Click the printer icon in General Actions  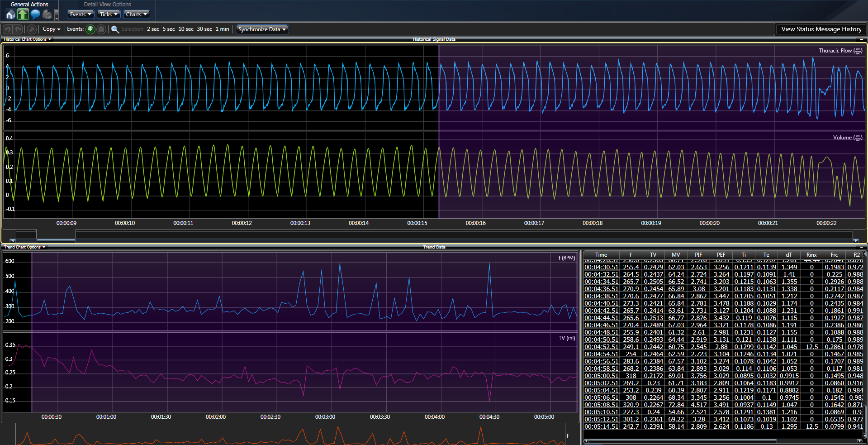47,14
